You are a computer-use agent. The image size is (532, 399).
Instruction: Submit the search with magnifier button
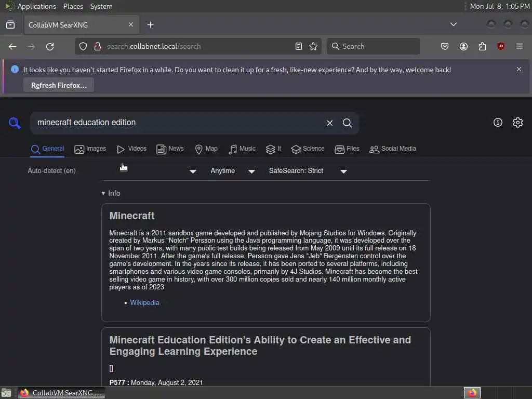click(348, 123)
